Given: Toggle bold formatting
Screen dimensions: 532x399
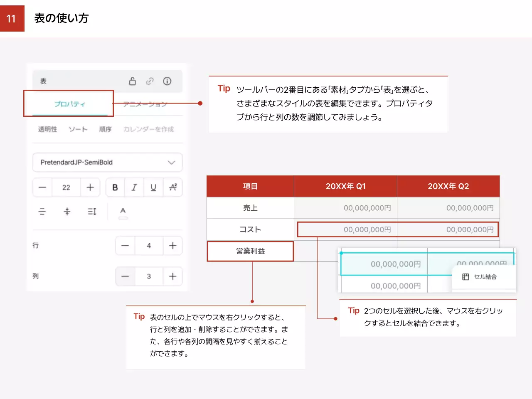Looking at the screenshot, I should click(x=115, y=187).
